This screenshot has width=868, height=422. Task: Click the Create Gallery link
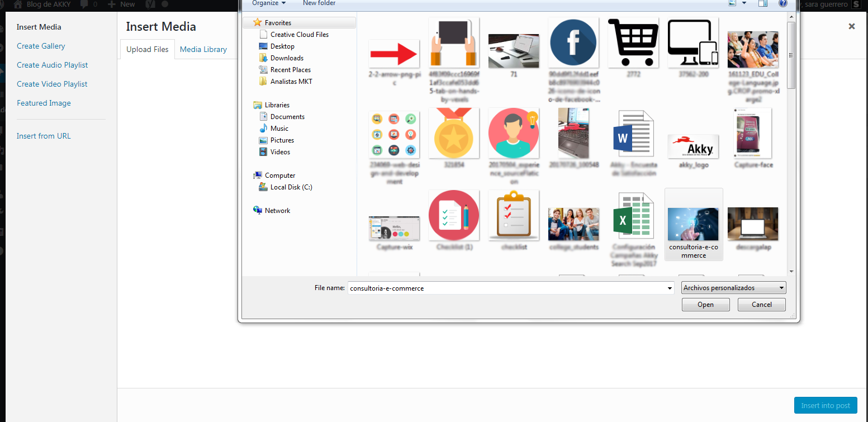click(x=41, y=46)
